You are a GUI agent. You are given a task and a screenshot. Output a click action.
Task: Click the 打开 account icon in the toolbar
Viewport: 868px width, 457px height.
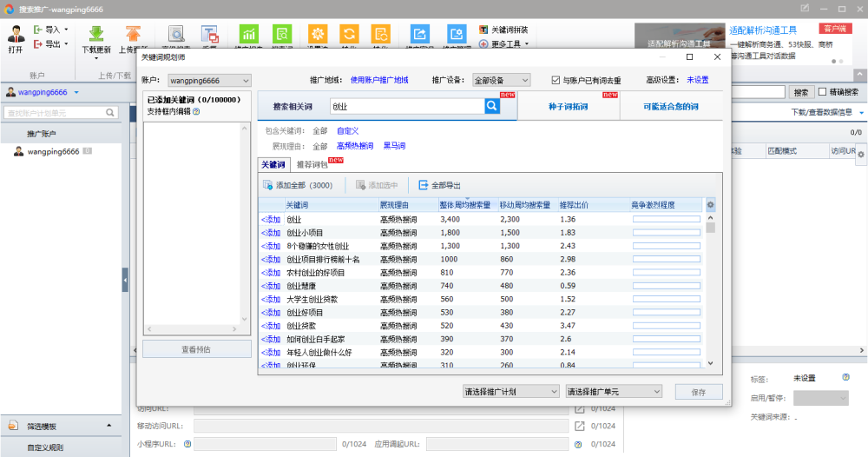coord(16,34)
